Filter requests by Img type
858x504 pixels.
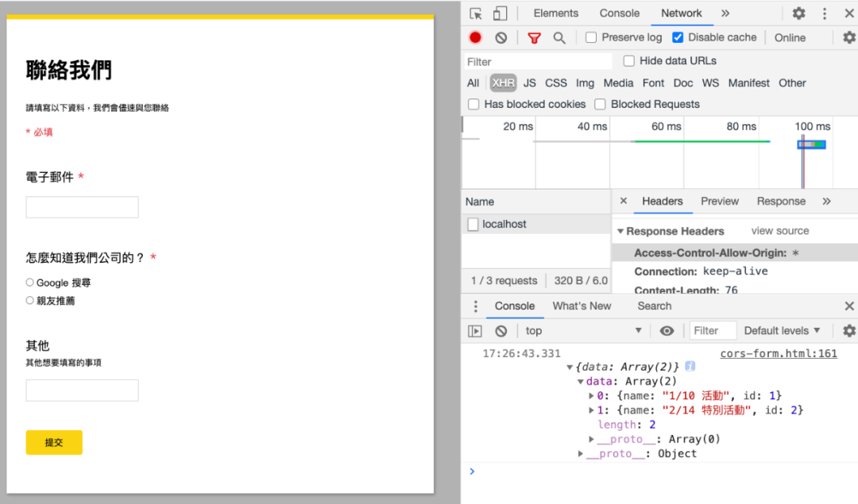click(585, 83)
